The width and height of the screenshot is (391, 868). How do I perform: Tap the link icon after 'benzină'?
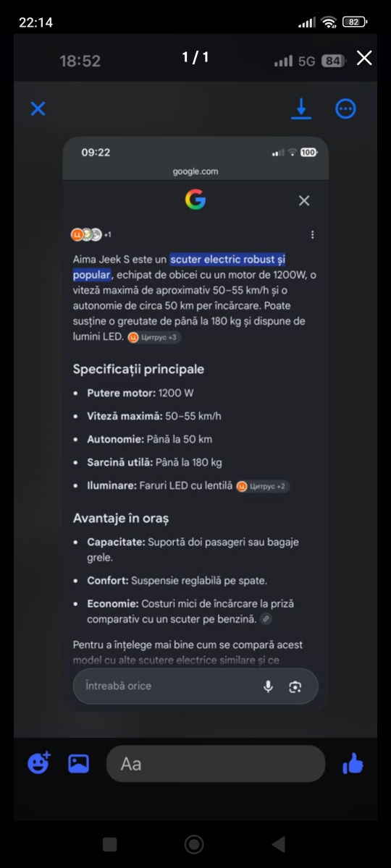point(266,619)
